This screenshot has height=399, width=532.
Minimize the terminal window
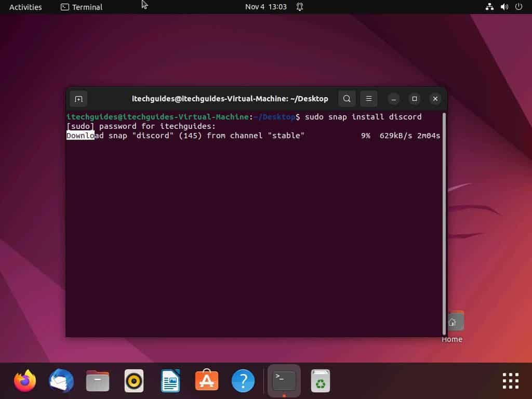coord(394,99)
